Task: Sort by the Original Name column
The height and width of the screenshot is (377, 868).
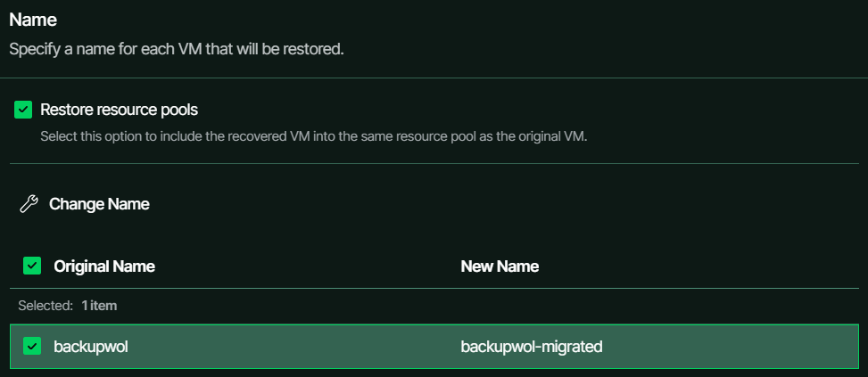Action: pyautogui.click(x=104, y=266)
